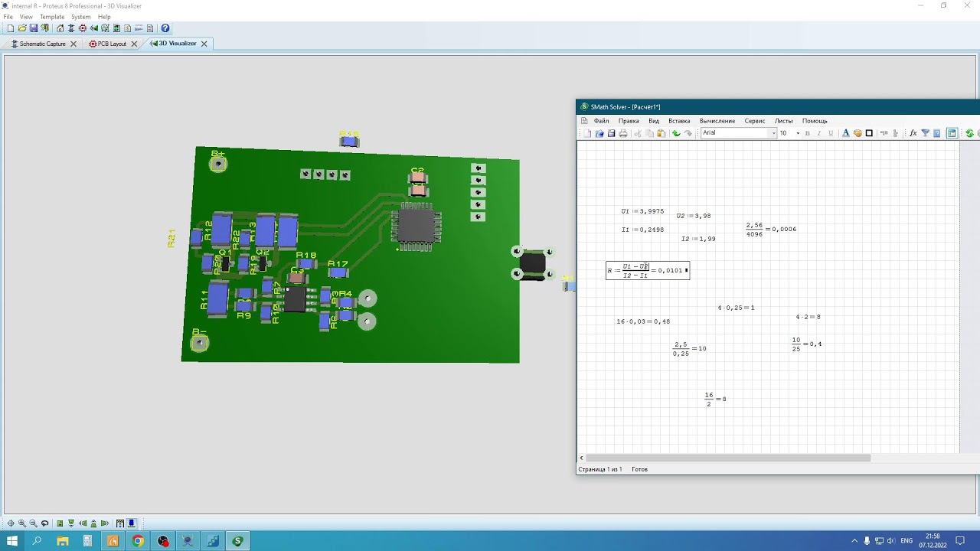Viewport: 980px width, 551px height.
Task: Open SMath insert function fx icon
Action: 913,133
